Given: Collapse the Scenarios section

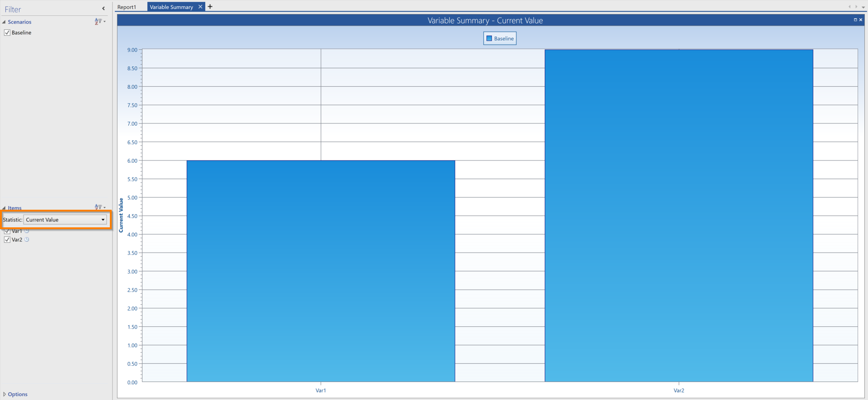Looking at the screenshot, I should pyautogui.click(x=4, y=22).
